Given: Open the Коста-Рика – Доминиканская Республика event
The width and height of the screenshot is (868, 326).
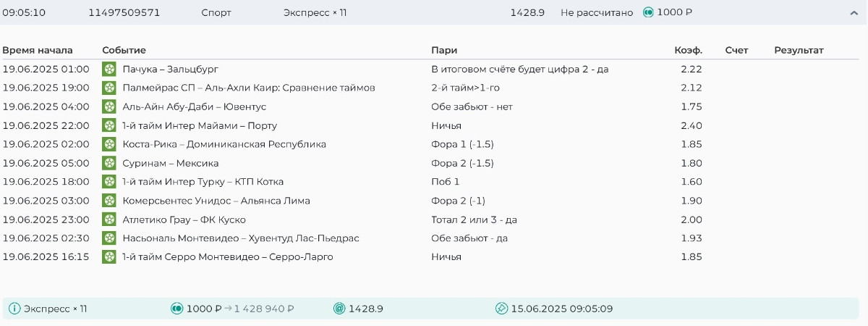Looking at the screenshot, I should 224,144.
